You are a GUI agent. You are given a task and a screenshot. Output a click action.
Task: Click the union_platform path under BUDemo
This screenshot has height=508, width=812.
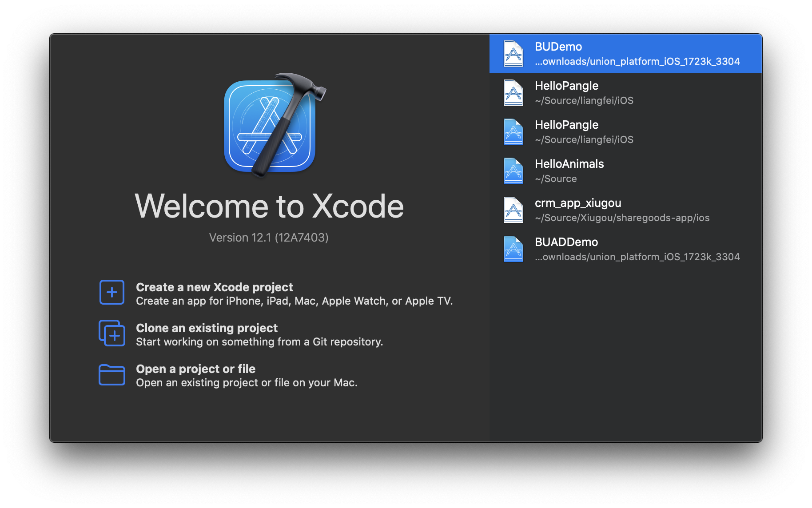(637, 61)
